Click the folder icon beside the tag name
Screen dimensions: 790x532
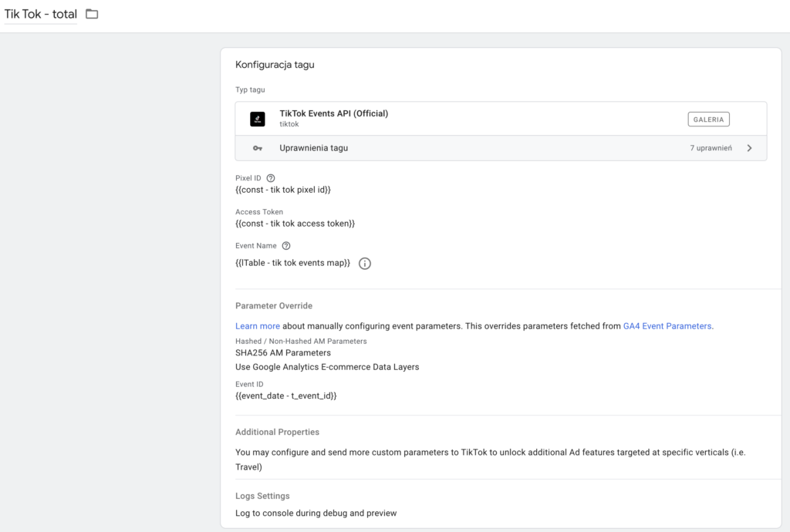[92, 14]
